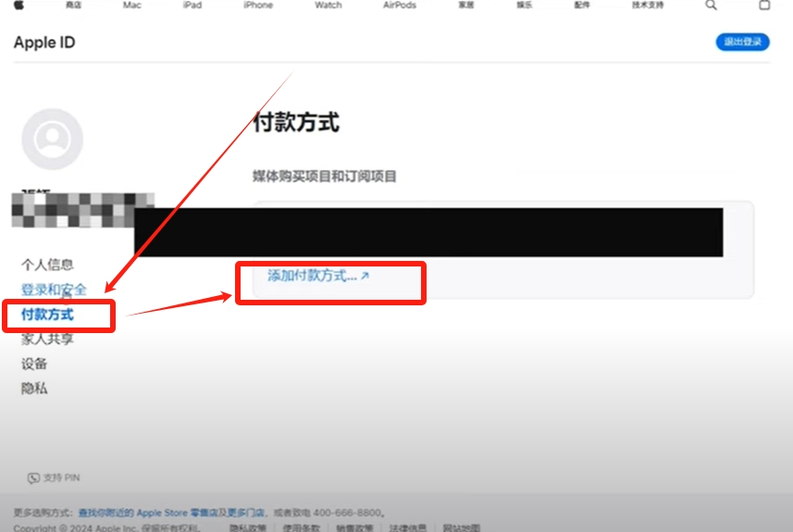Click the 支持 PIN text link

pyautogui.click(x=61, y=478)
